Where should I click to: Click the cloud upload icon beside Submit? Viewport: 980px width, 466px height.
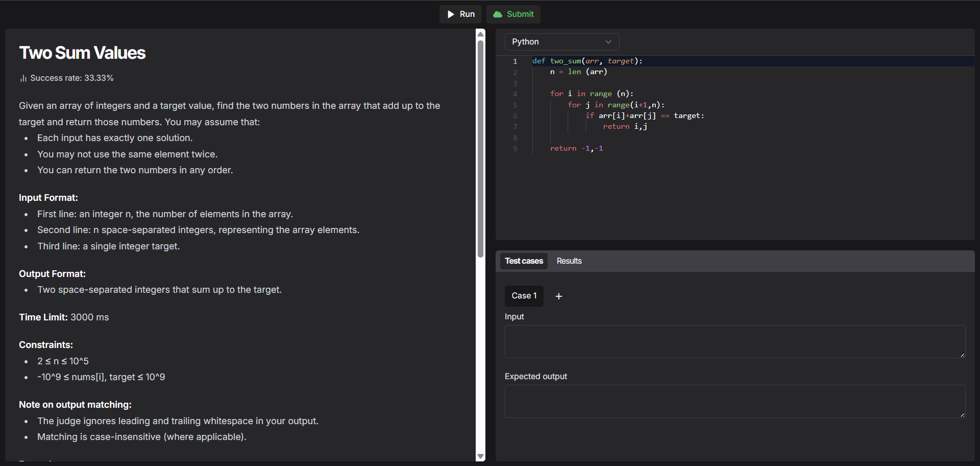(x=497, y=14)
